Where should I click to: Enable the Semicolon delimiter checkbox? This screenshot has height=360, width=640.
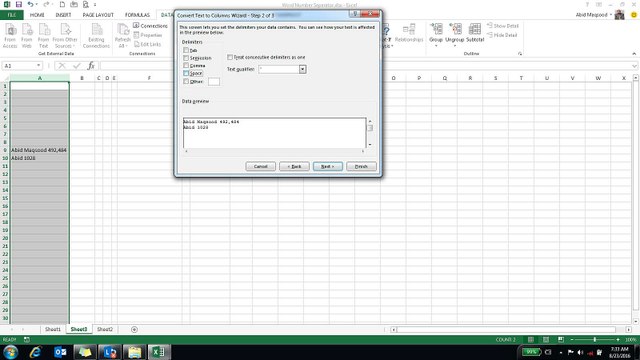coord(186,58)
